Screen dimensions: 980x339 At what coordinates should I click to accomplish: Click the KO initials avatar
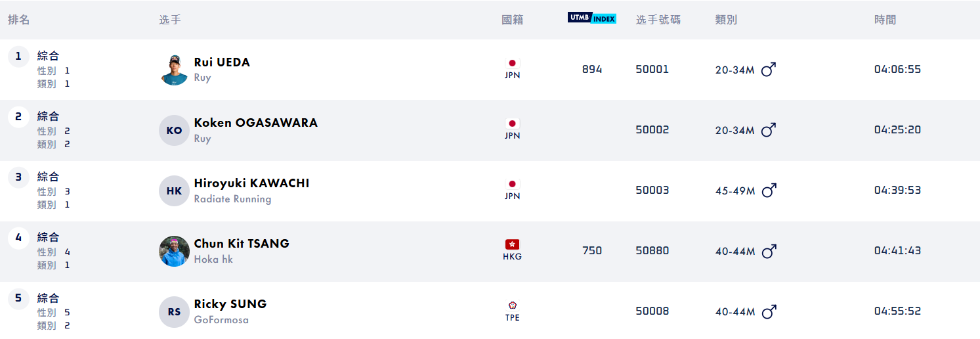(174, 130)
